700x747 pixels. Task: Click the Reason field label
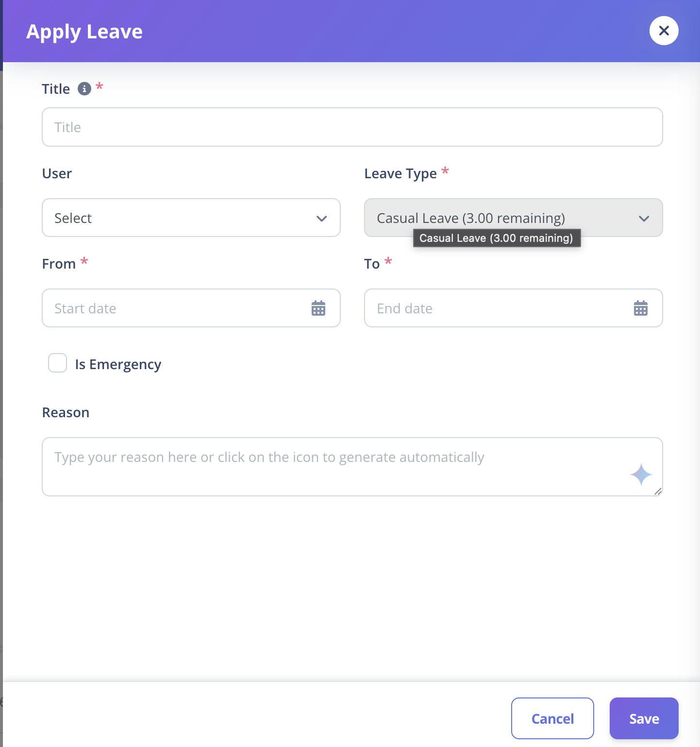click(x=66, y=412)
